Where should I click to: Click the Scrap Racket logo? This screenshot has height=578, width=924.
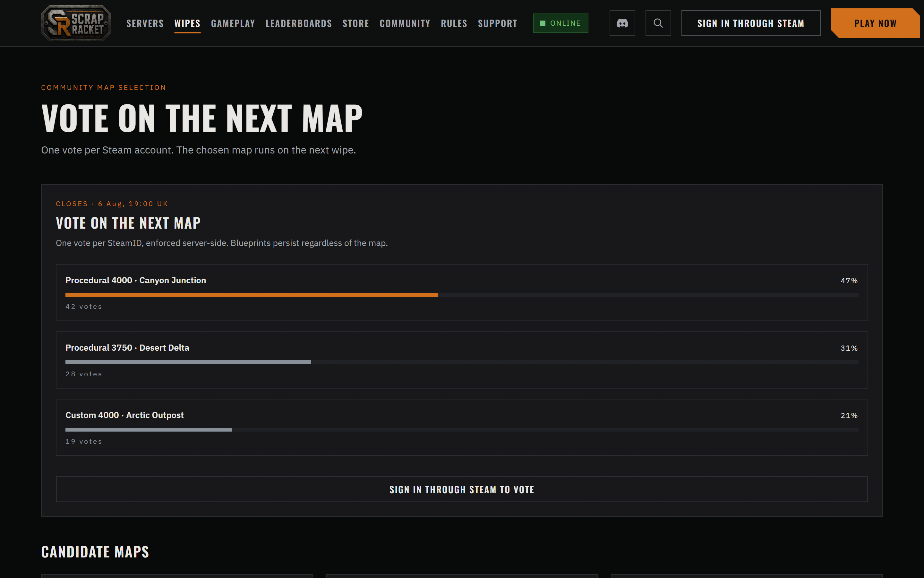(76, 23)
